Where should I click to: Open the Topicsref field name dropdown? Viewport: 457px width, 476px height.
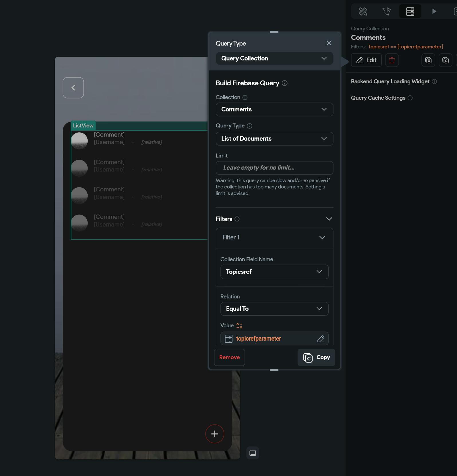274,272
